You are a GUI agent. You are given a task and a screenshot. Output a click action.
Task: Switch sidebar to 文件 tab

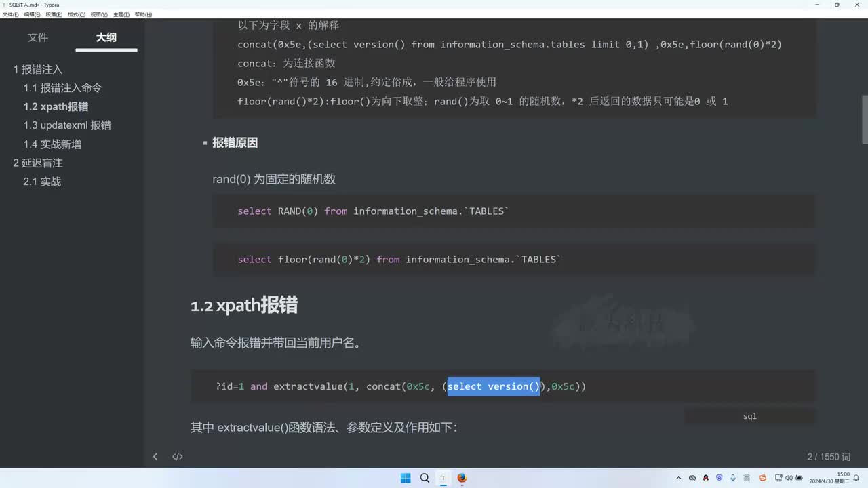point(38,37)
